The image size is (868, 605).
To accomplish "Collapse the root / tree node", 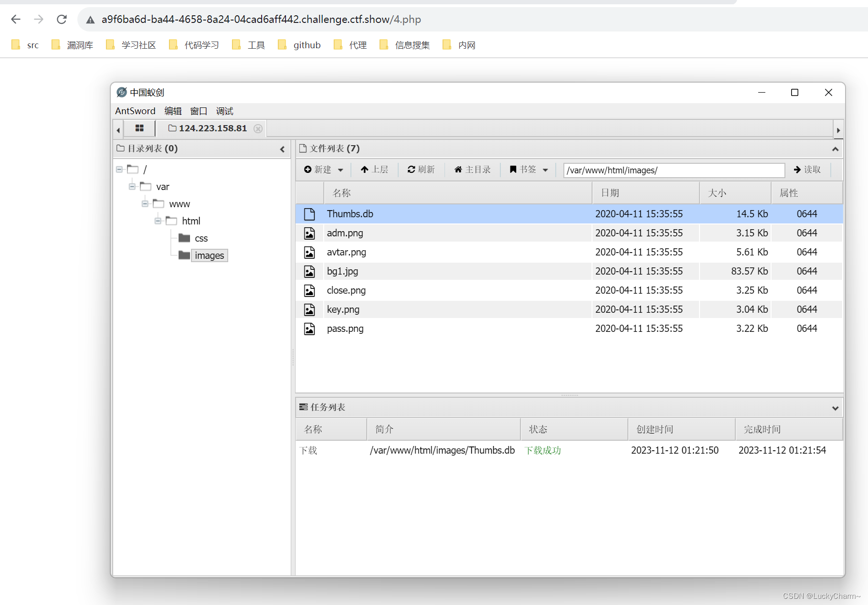I will pos(119,170).
